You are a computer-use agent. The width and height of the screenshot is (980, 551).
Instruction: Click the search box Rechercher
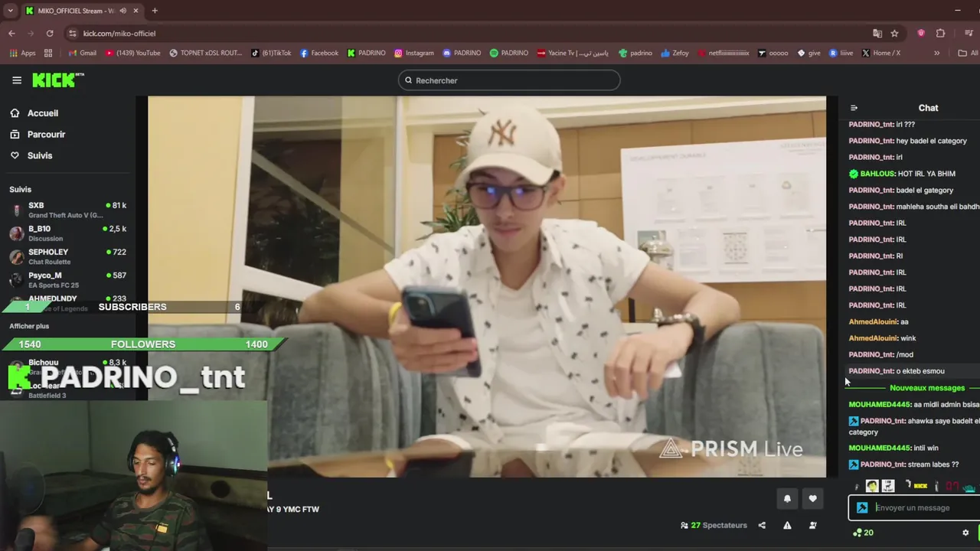click(509, 80)
